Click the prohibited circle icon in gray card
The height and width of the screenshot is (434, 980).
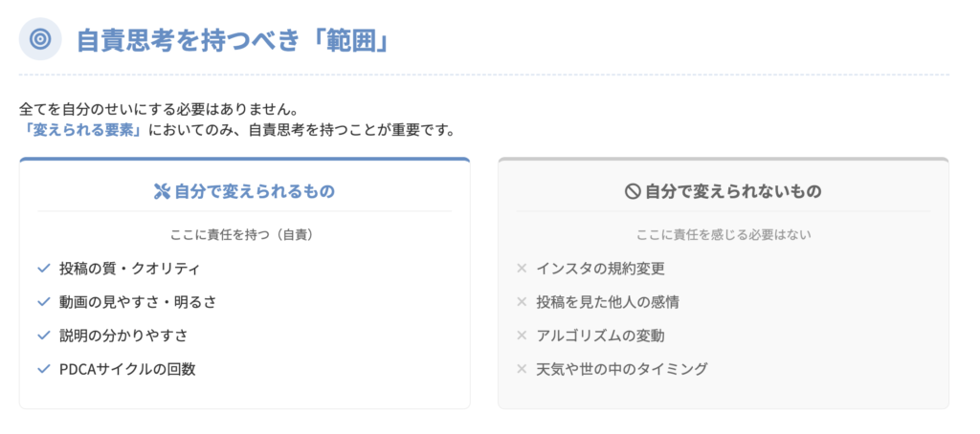pos(632,191)
